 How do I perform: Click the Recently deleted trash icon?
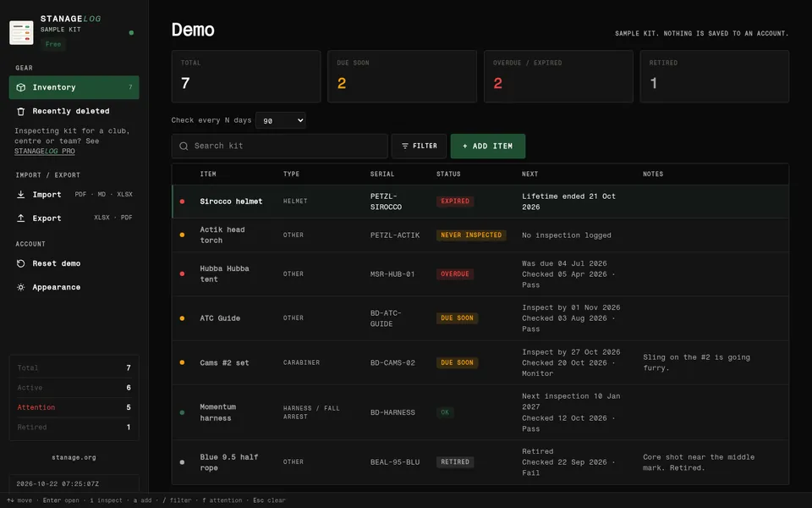point(20,111)
